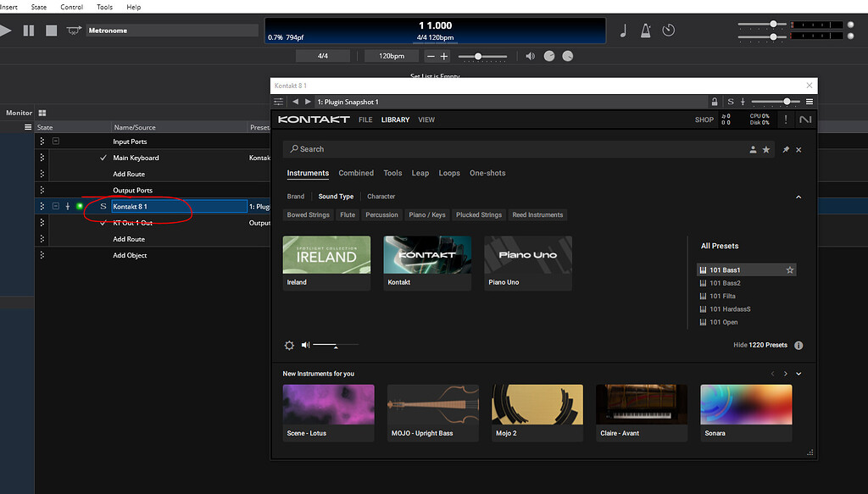Click the Kontakt browser settings gear icon

pos(289,345)
